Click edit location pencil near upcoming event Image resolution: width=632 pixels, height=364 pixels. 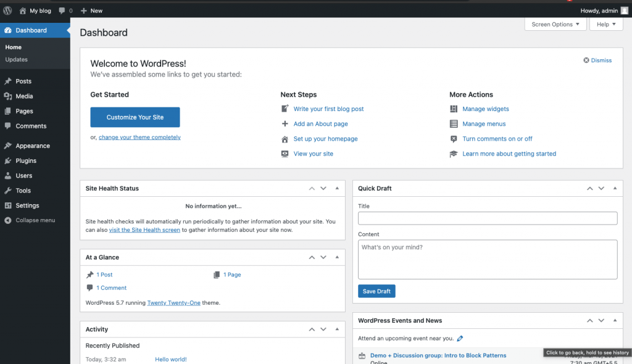click(x=460, y=338)
